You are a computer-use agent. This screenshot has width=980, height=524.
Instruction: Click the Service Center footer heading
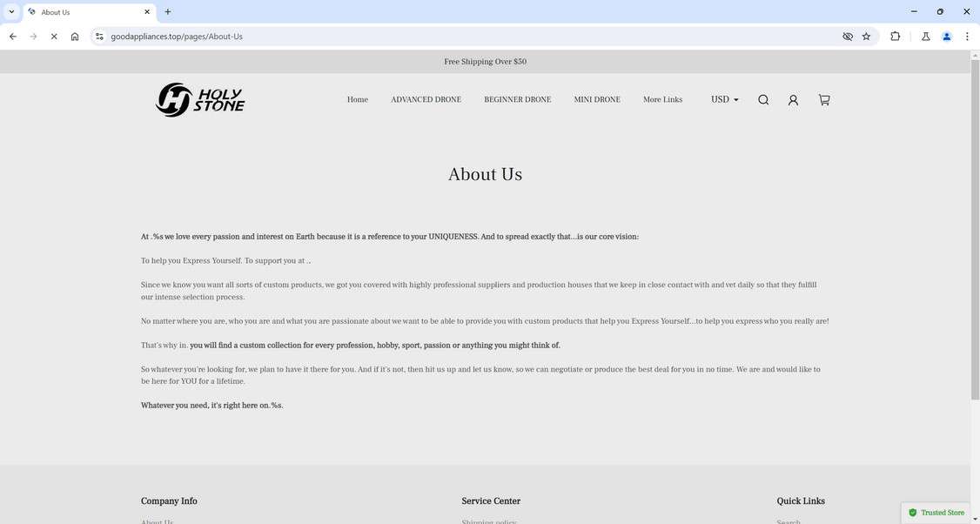(x=491, y=500)
